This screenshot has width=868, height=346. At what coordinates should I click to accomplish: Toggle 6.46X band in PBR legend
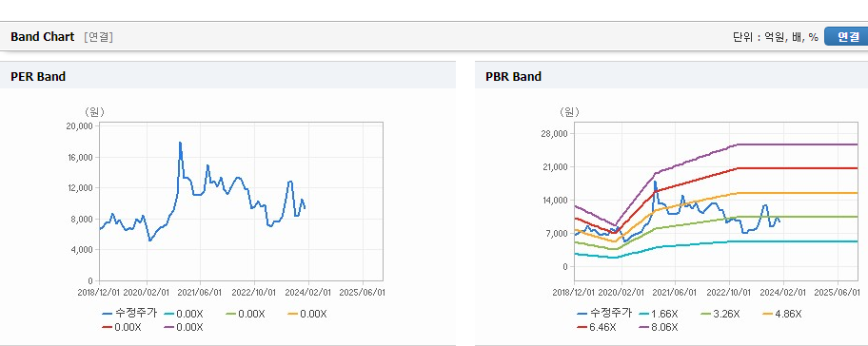596,327
